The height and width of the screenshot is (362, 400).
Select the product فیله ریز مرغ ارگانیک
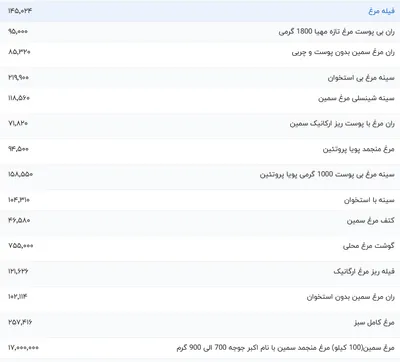364,272
